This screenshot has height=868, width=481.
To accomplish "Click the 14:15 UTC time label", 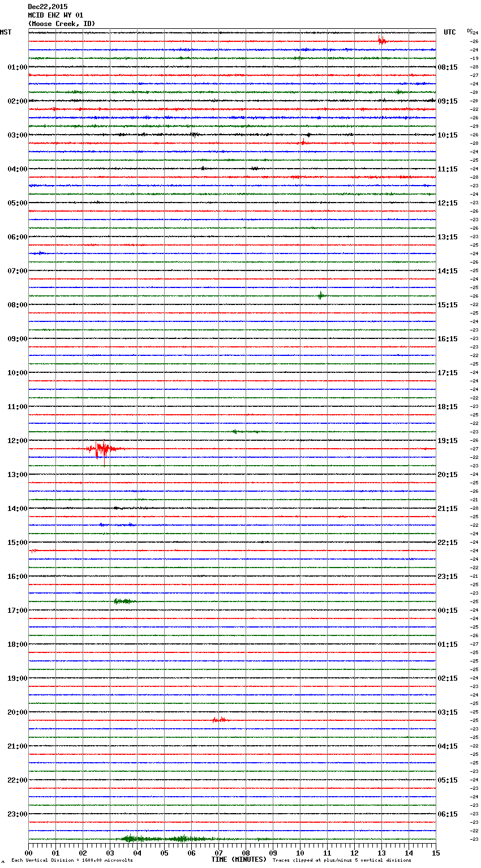I will pos(448,271).
